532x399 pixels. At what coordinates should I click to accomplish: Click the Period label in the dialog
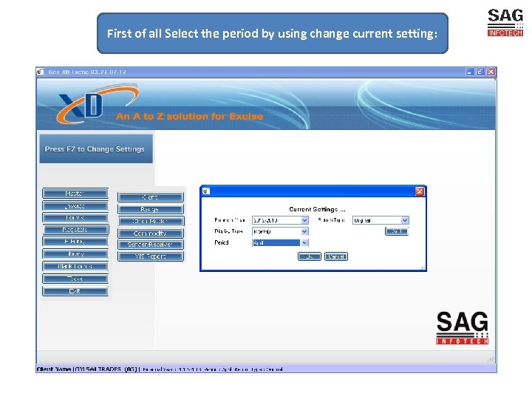pos(222,242)
